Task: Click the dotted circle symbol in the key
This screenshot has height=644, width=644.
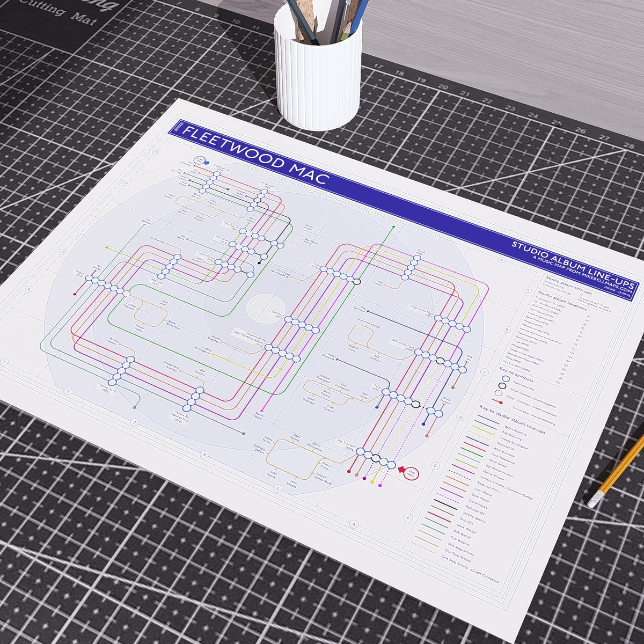Action: pyautogui.click(x=499, y=393)
